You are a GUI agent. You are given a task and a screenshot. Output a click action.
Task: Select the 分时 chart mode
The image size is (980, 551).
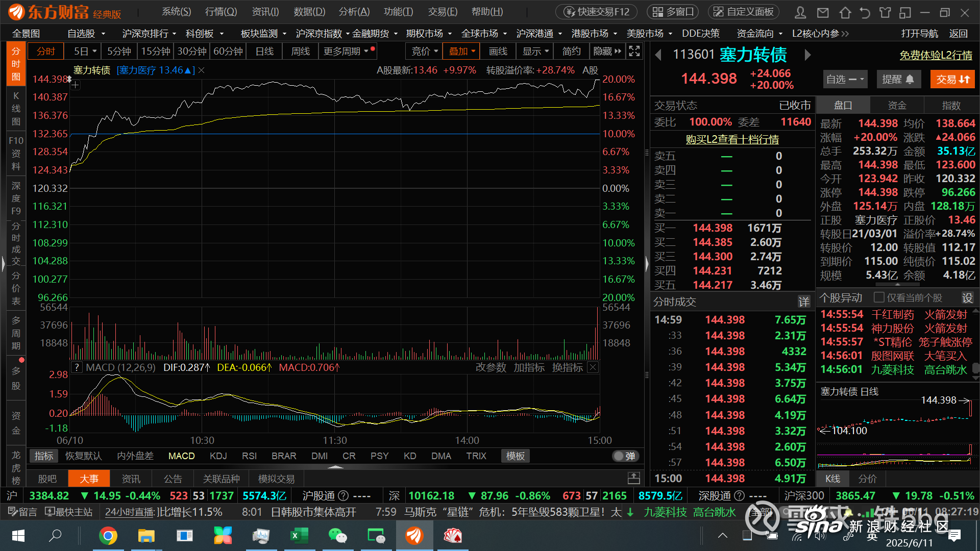[45, 52]
